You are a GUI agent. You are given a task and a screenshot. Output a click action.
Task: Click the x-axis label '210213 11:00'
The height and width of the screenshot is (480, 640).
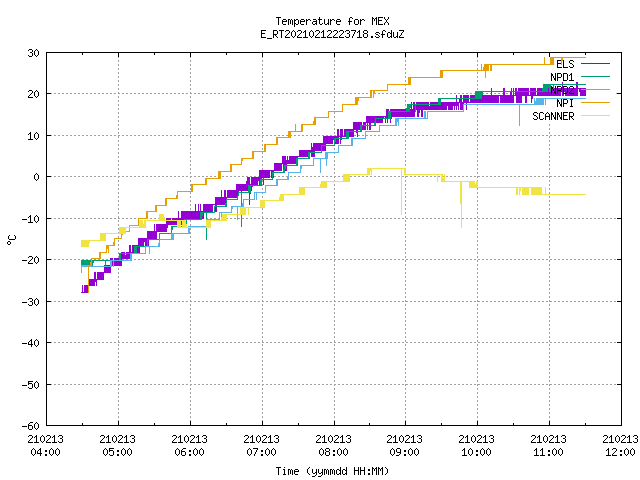pos(549,446)
